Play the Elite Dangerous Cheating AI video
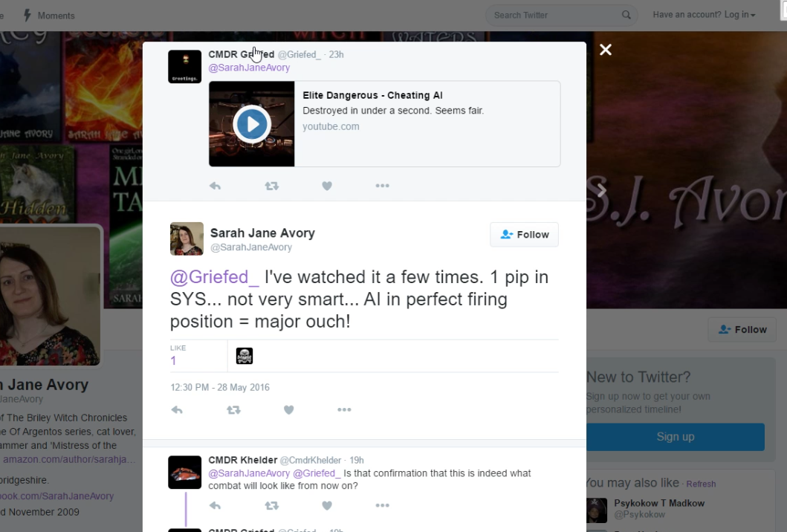 (252, 124)
